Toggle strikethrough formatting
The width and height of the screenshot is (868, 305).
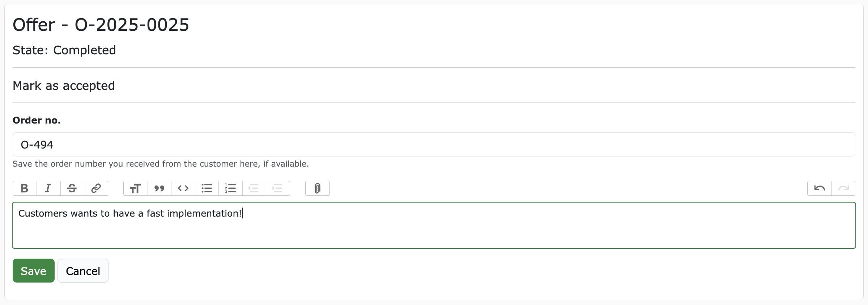(72, 188)
